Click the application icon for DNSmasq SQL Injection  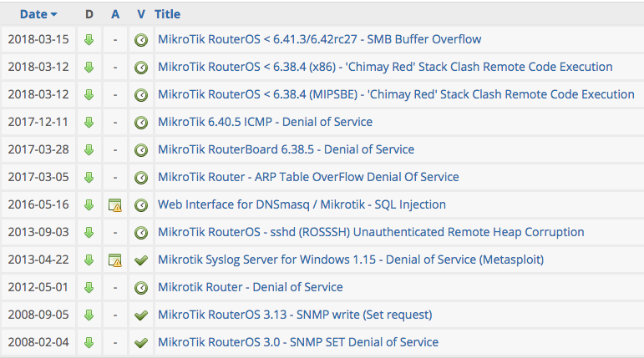point(115,204)
